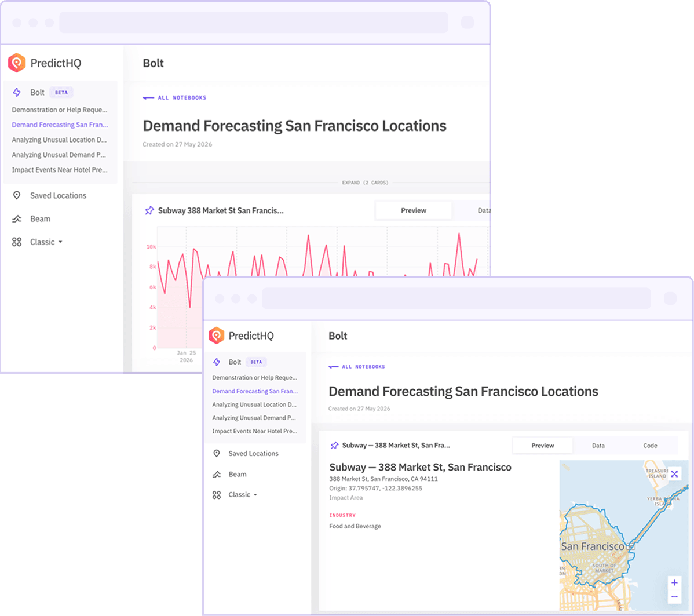The image size is (694, 616).
Task: Click browser menu button in back window toolbar
Action: click(x=467, y=22)
